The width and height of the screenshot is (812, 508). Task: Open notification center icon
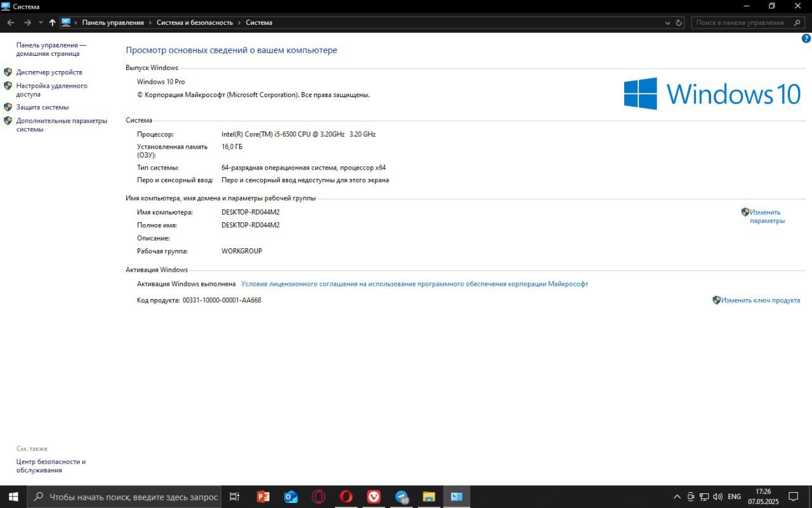point(793,497)
